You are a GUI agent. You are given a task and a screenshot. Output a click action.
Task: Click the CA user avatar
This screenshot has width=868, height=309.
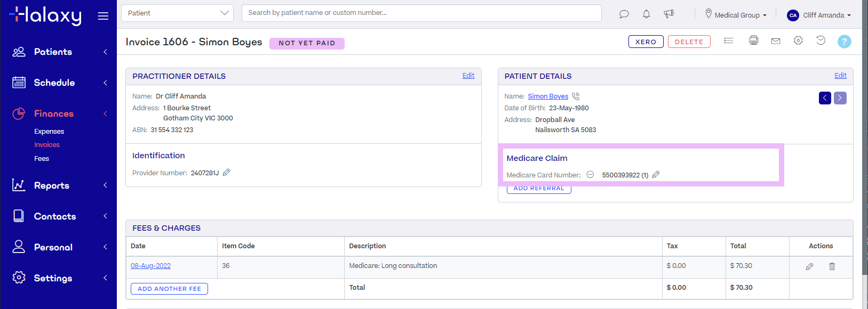(x=793, y=15)
